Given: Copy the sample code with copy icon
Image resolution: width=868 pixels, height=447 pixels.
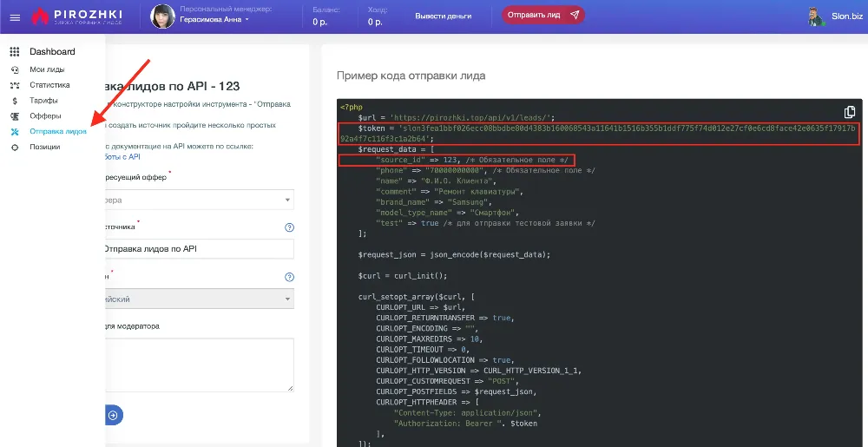Looking at the screenshot, I should tap(850, 112).
